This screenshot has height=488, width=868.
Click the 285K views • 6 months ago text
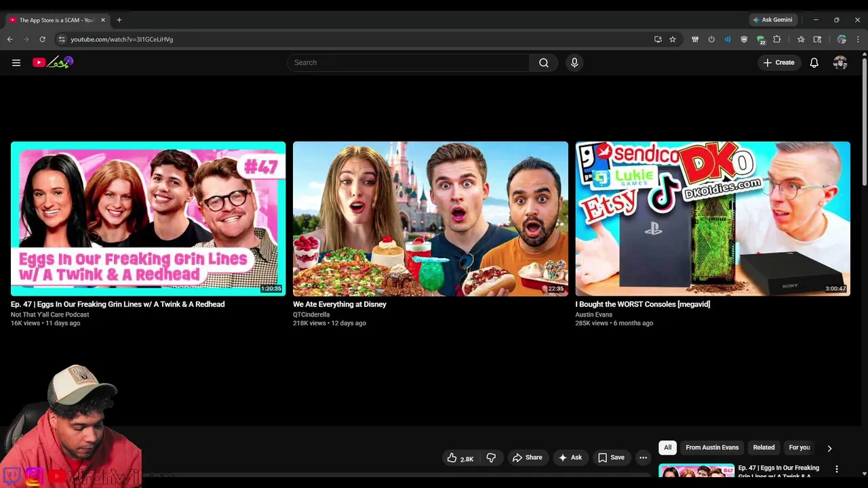click(x=614, y=323)
